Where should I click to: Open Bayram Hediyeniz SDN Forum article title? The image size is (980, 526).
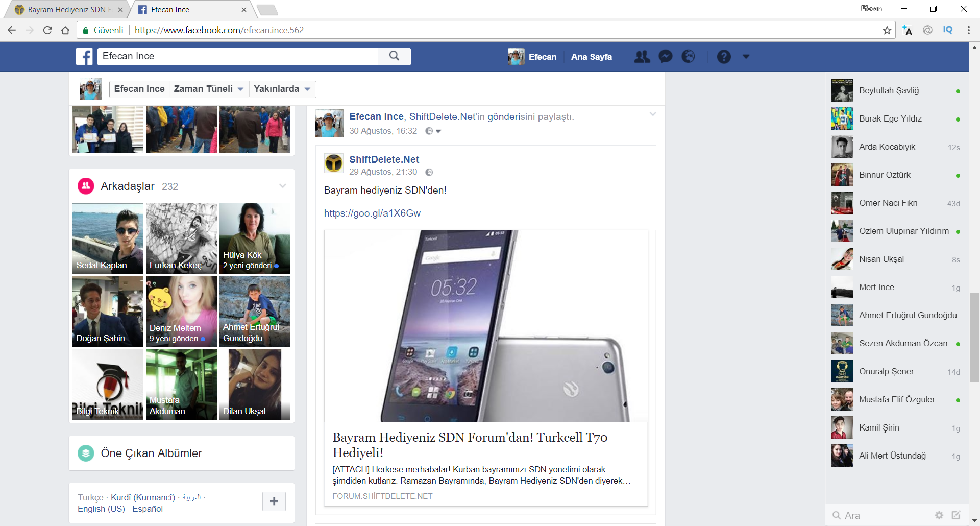click(470, 445)
